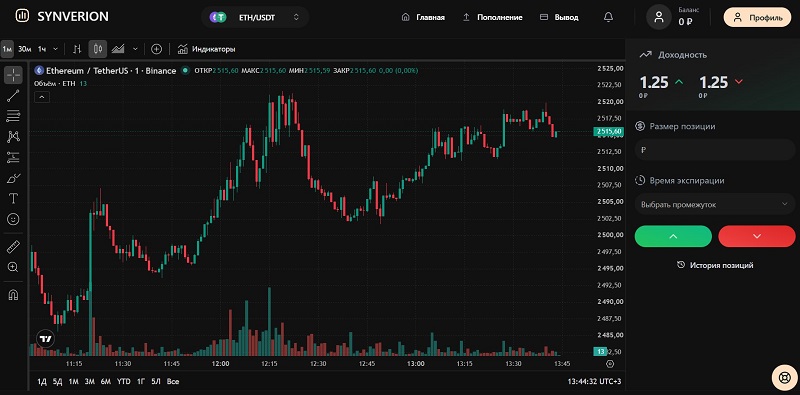Go to Главная page

tap(423, 17)
